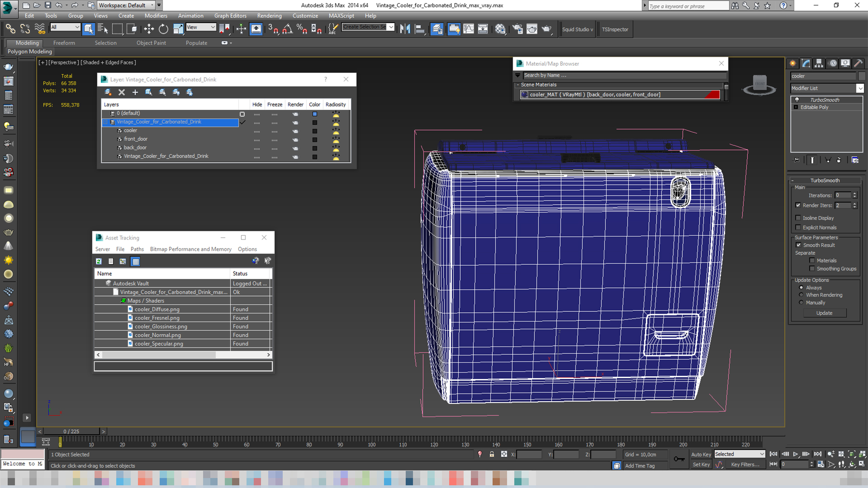Open the Graph Editors menu

pyautogui.click(x=231, y=16)
